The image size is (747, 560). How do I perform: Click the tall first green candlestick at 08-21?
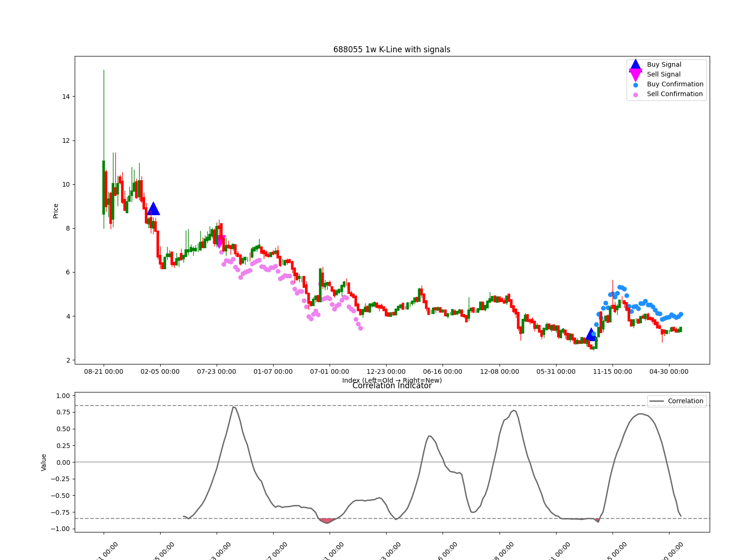tap(104, 187)
